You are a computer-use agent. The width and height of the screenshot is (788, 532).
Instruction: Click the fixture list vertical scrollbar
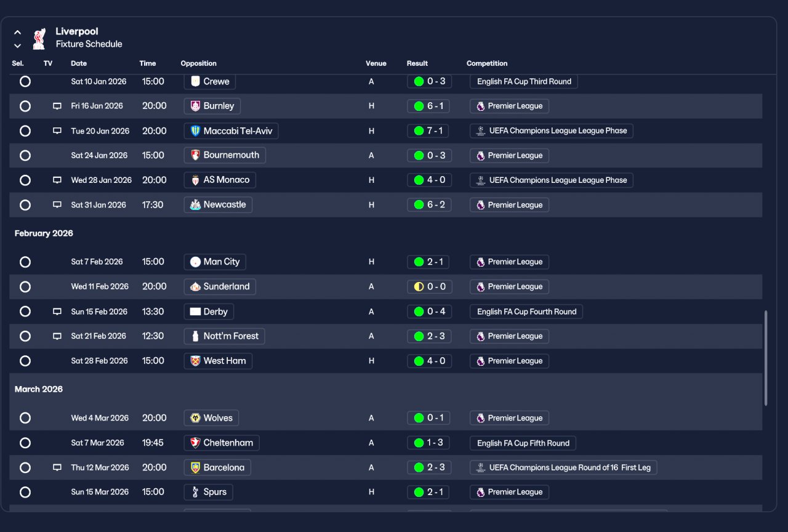click(x=766, y=358)
